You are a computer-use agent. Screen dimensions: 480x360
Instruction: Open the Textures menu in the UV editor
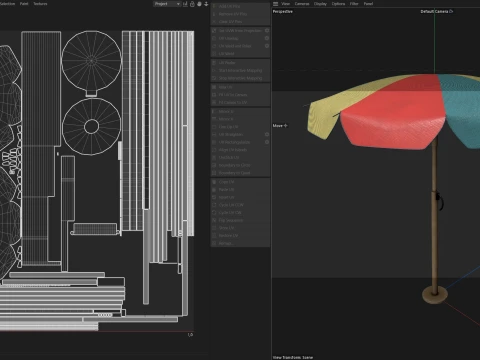coord(40,4)
